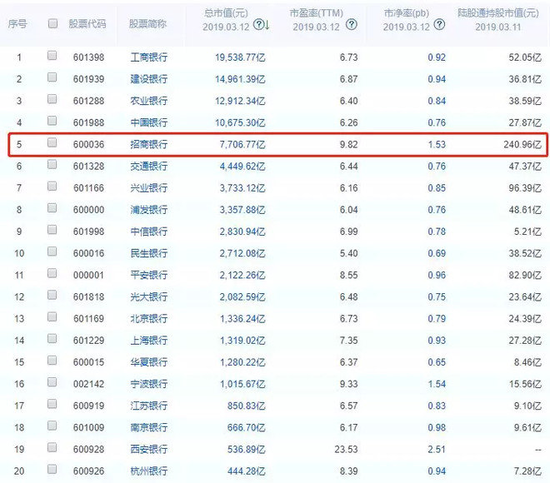
Task: Click market value 444.28亿
Action: (x=246, y=471)
